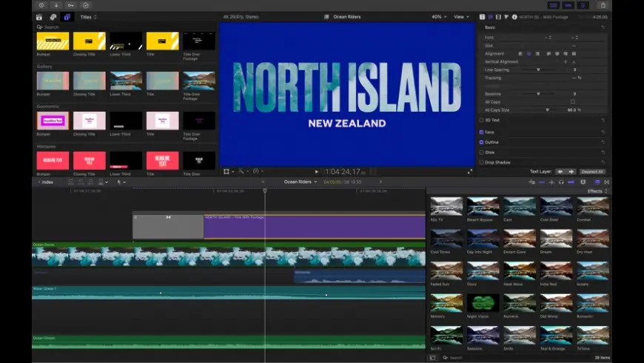The width and height of the screenshot is (644, 363).
Task: Enable the Drop Shadow checkbox
Action: click(x=481, y=162)
